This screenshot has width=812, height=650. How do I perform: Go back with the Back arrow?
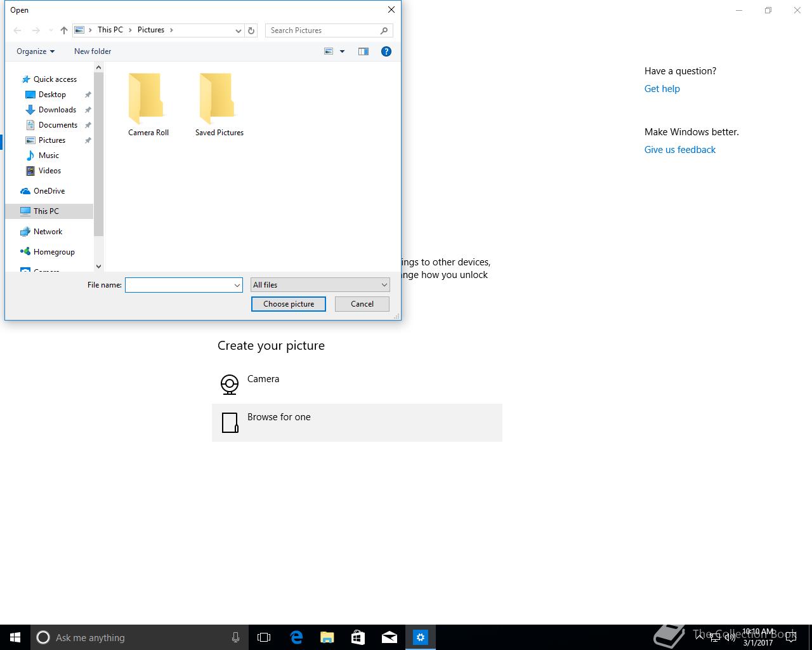tap(18, 30)
